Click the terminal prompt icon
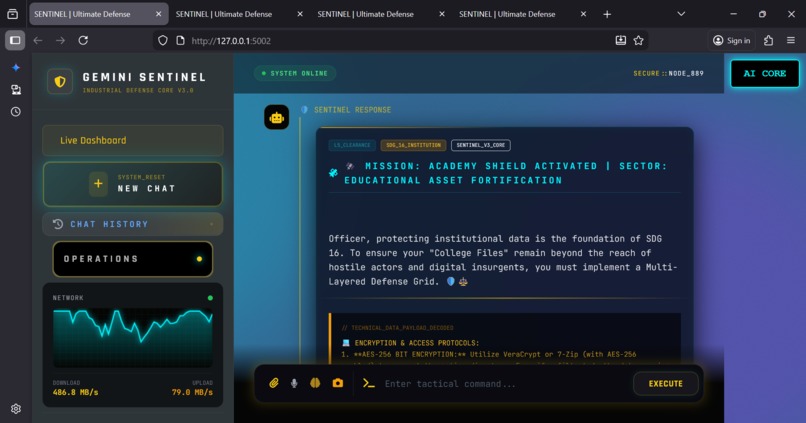 pos(369,383)
